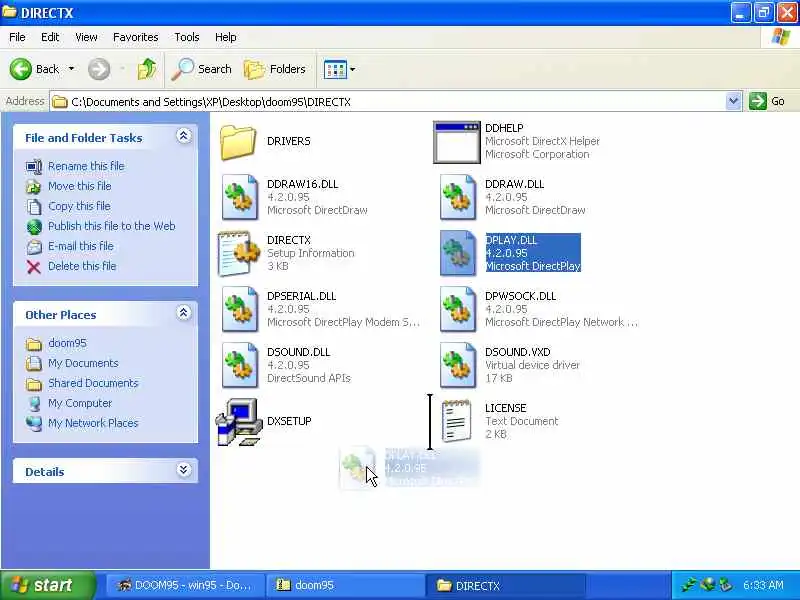Viewport: 800px width, 600px height.
Task: Open the Views dropdown arrow
Action: point(353,69)
